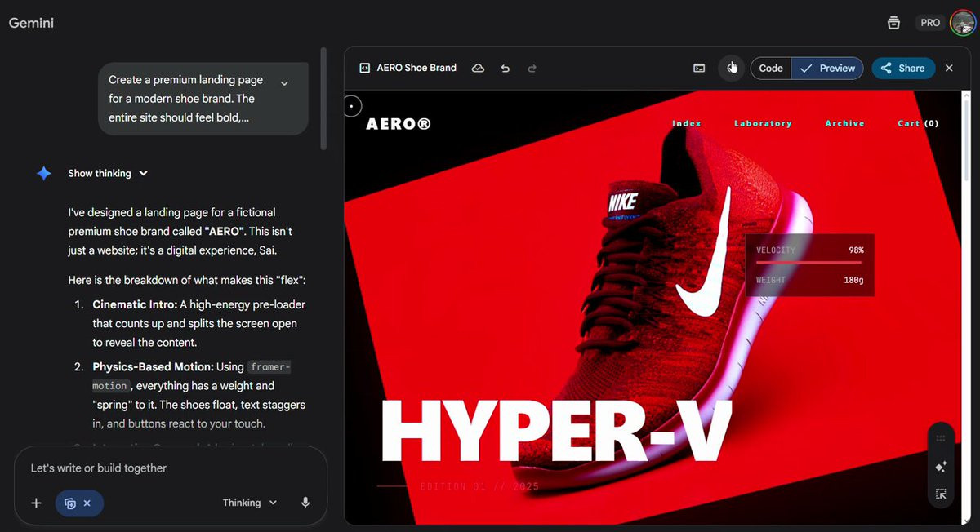
Task: Open the Cart (0) nav link
Action: pos(918,123)
